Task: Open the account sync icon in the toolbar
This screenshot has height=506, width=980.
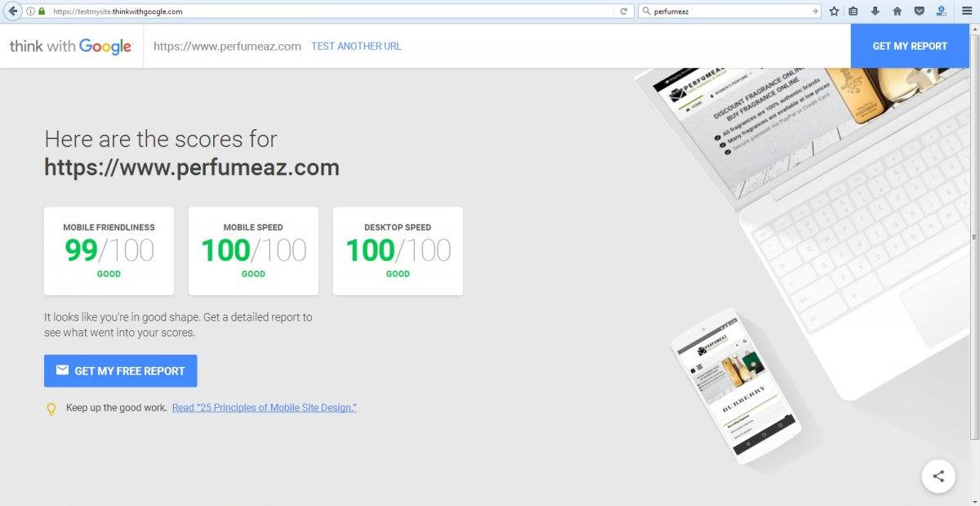Action: (x=941, y=11)
